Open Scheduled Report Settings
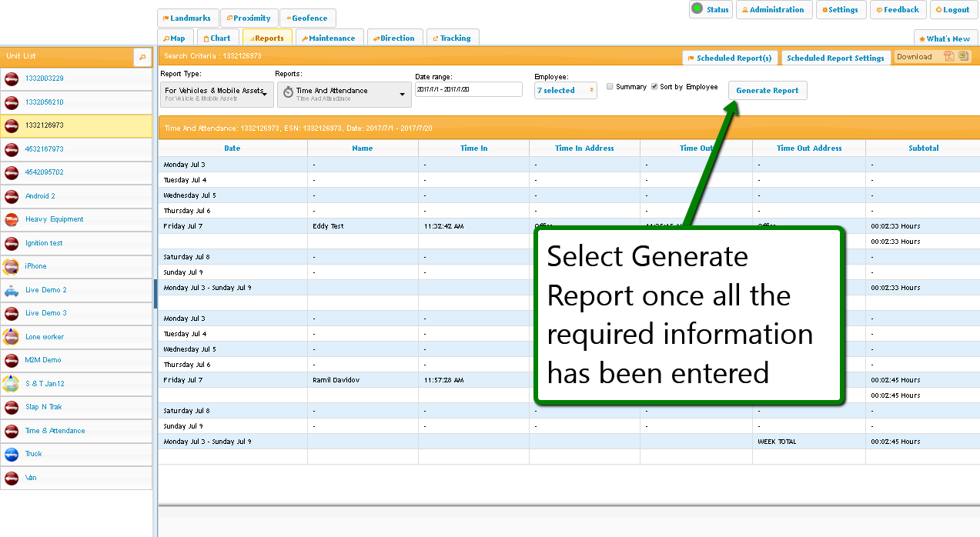Viewport: 980px width, 537px height. tap(835, 58)
